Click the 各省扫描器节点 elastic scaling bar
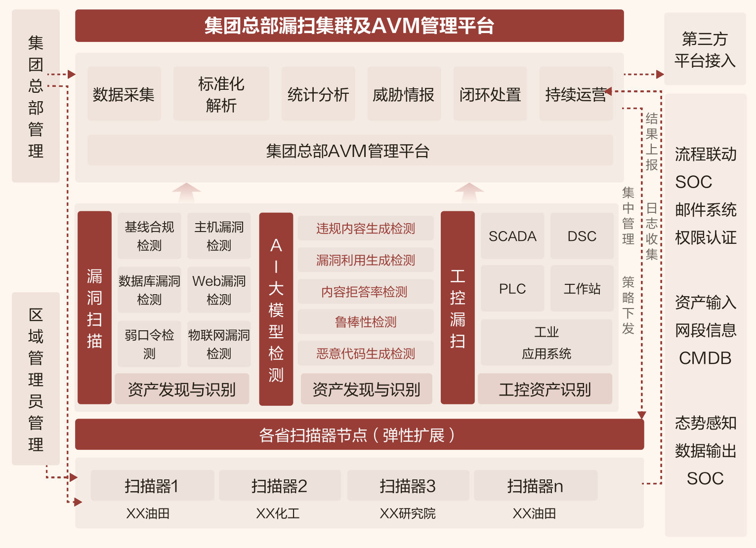Screen dimensions: 756x548 click(x=359, y=435)
